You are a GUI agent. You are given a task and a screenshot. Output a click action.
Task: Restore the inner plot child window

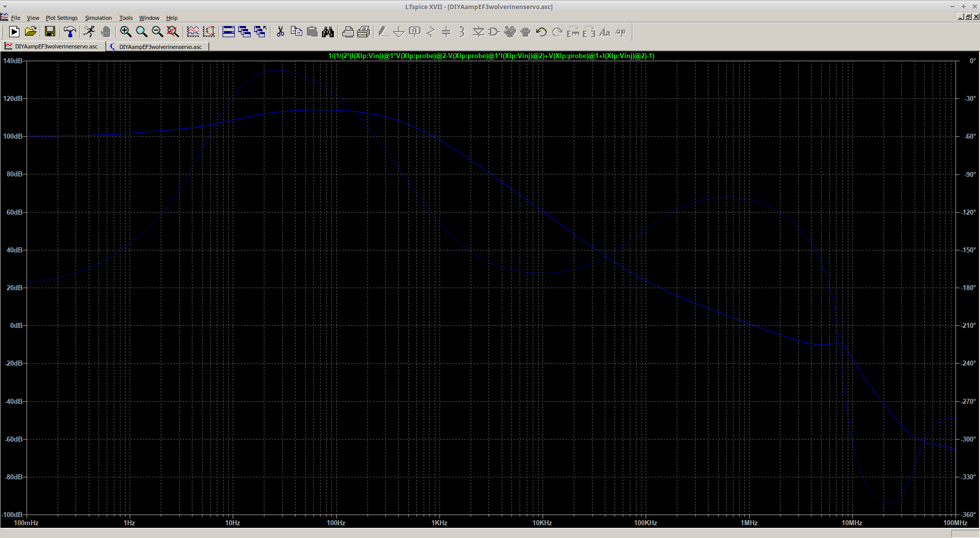[x=968, y=17]
